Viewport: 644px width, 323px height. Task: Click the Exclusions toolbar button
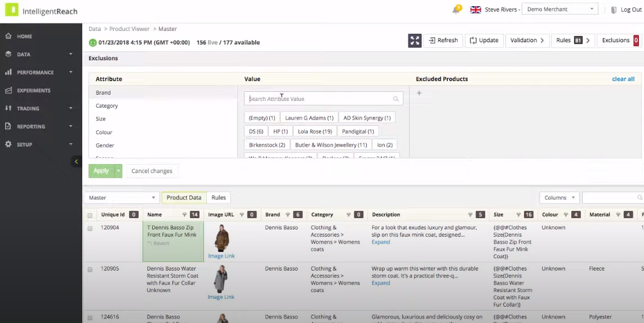pos(620,40)
